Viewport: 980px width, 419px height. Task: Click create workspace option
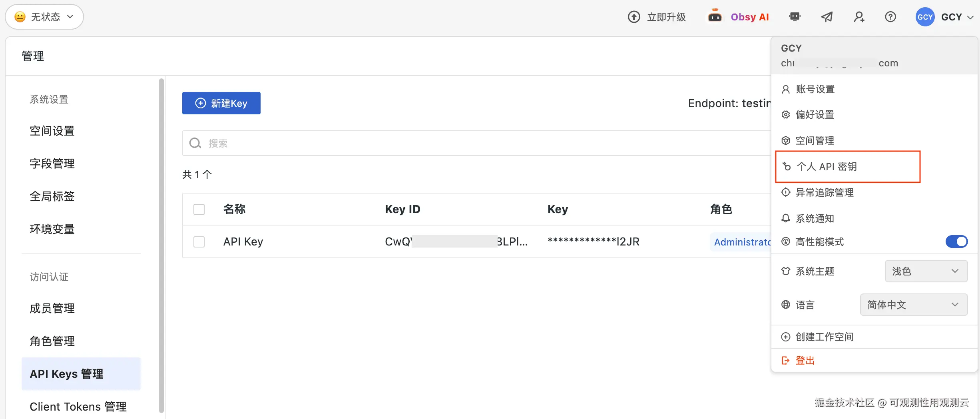824,337
